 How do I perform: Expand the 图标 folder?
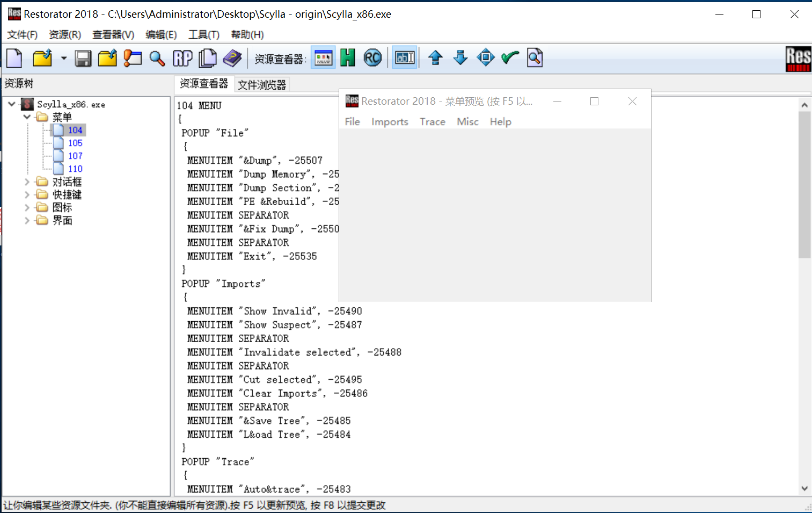27,207
